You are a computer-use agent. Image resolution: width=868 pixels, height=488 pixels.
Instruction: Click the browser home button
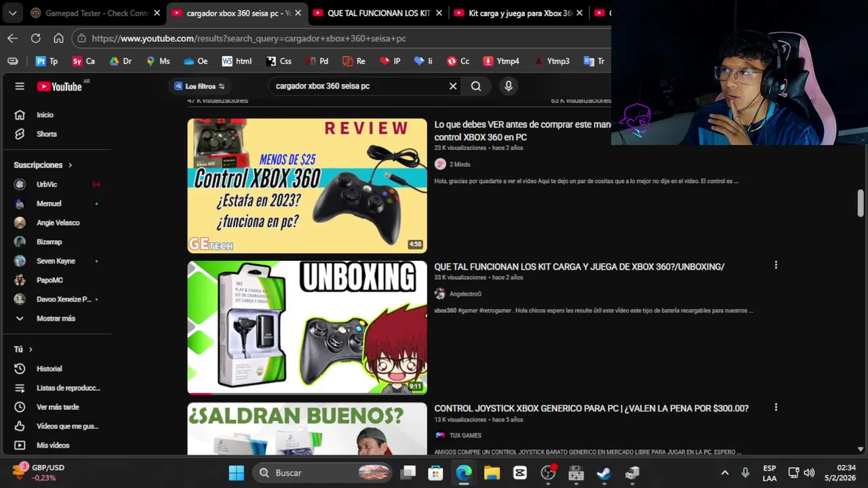click(x=58, y=38)
